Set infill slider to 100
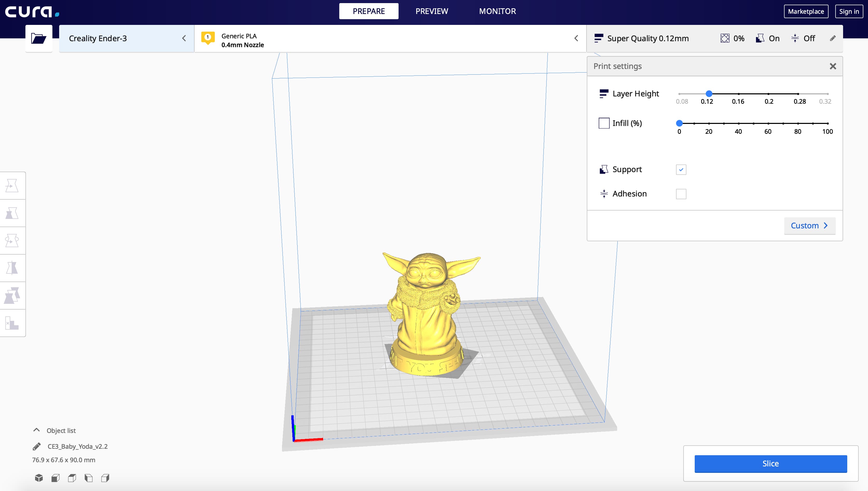Image resolution: width=868 pixels, height=491 pixels. pyautogui.click(x=828, y=123)
